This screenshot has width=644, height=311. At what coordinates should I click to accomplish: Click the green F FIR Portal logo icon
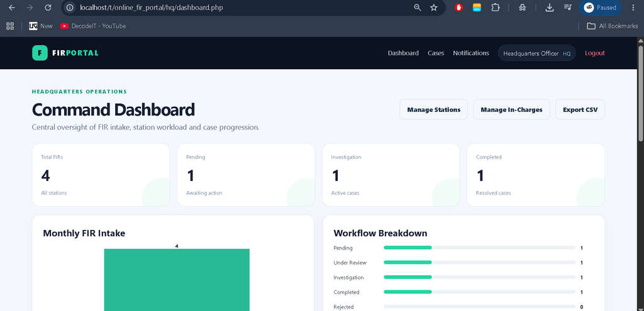40,53
